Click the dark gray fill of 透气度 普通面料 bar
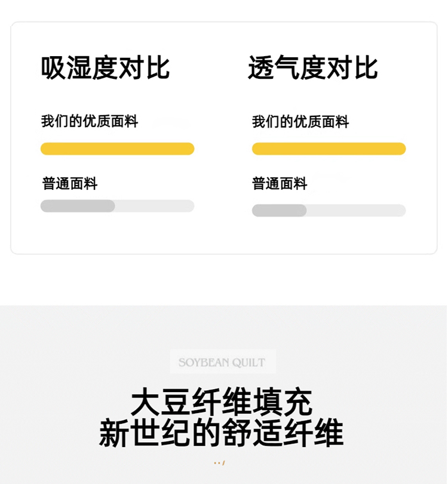Screen dimensions: 448x484 click(279, 211)
